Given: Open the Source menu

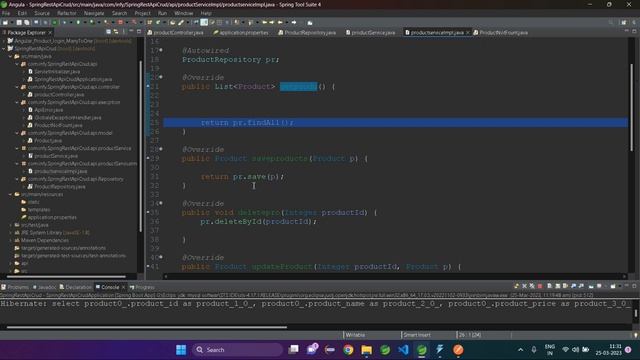Looking at the screenshot, I should coord(42,13).
